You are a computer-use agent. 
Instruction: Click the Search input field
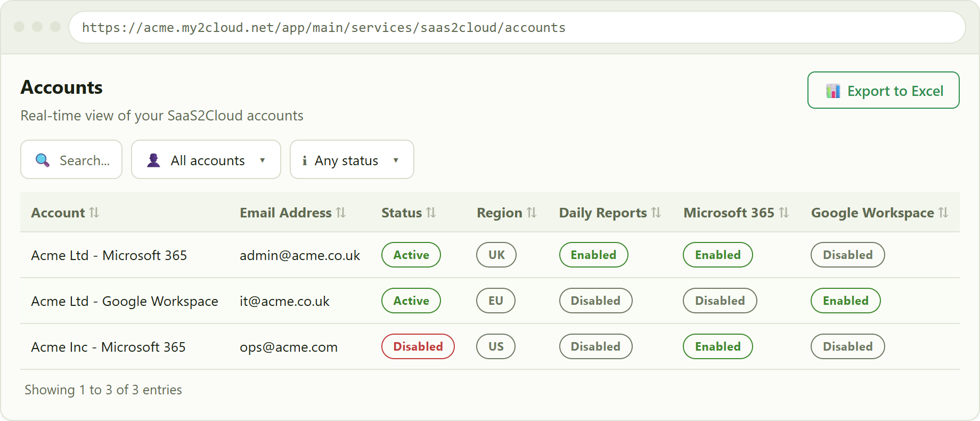[71, 159]
